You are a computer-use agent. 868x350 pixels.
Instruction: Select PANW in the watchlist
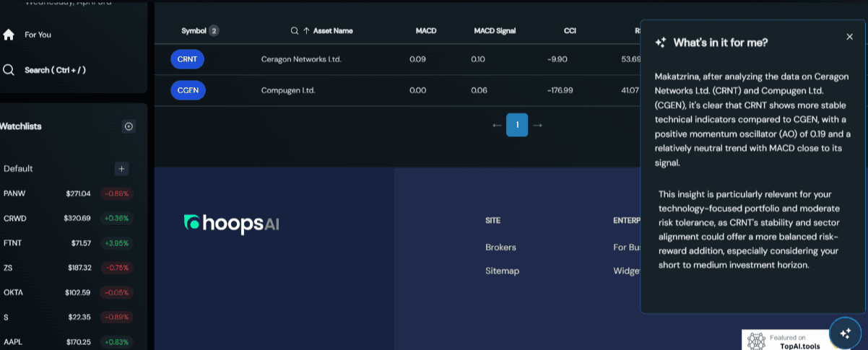tap(14, 193)
